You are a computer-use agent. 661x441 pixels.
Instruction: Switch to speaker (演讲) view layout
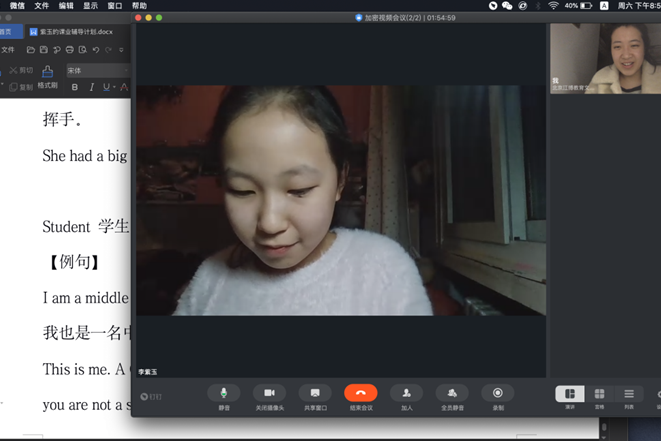coord(569,394)
